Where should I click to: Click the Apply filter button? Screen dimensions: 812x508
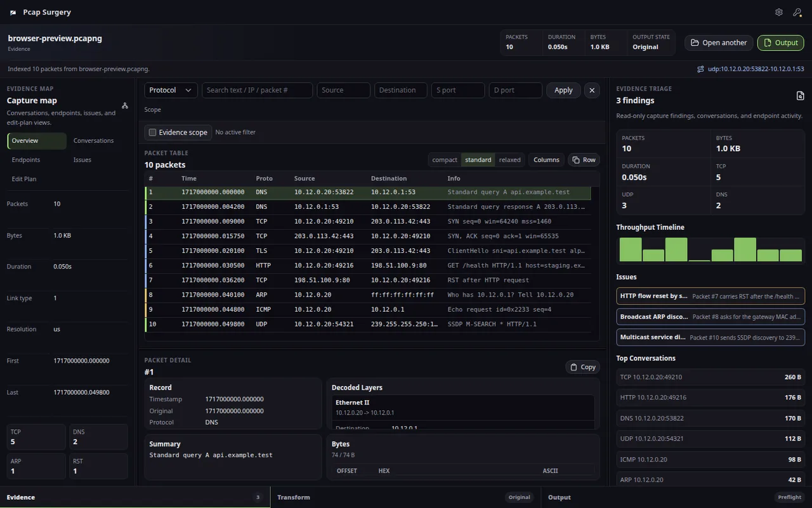tap(563, 90)
